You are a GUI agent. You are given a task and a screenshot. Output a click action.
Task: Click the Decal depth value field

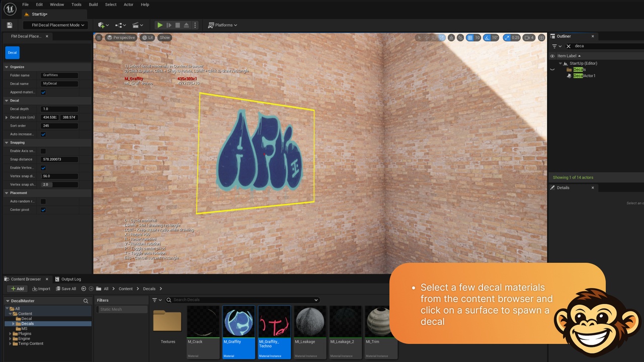tap(59, 109)
